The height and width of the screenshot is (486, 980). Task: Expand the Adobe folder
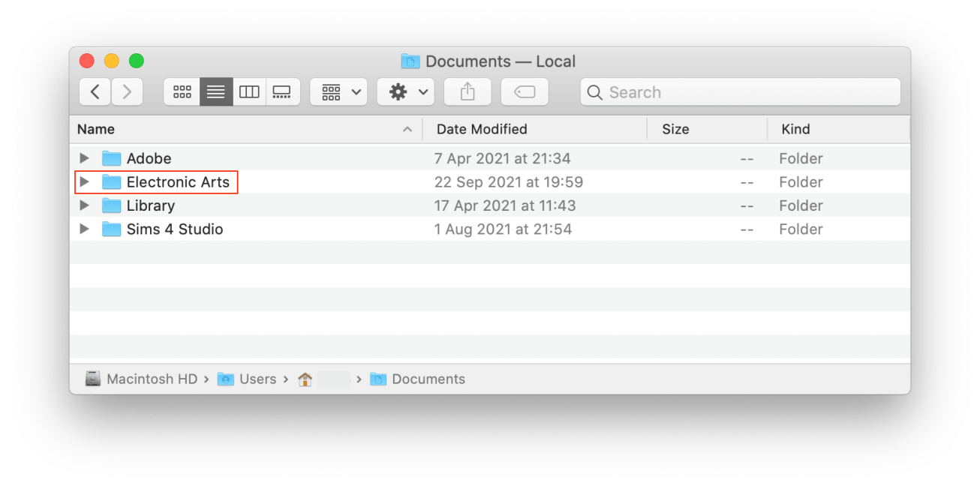84,158
